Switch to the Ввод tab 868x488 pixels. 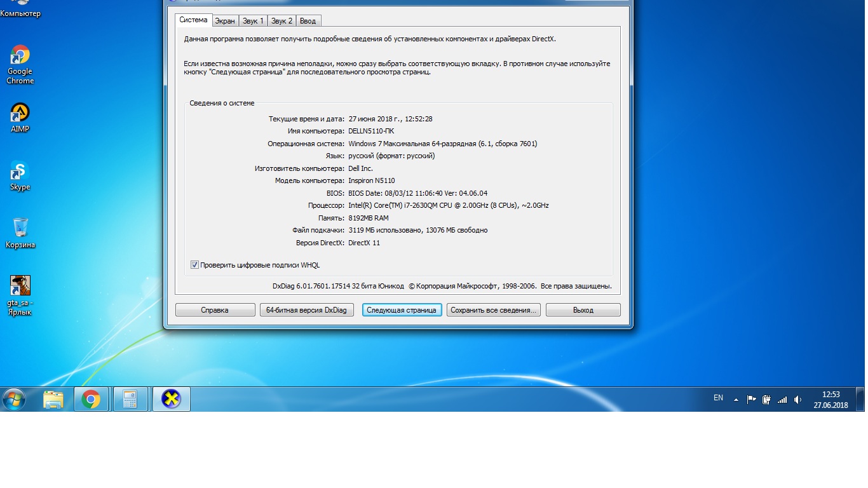point(308,21)
